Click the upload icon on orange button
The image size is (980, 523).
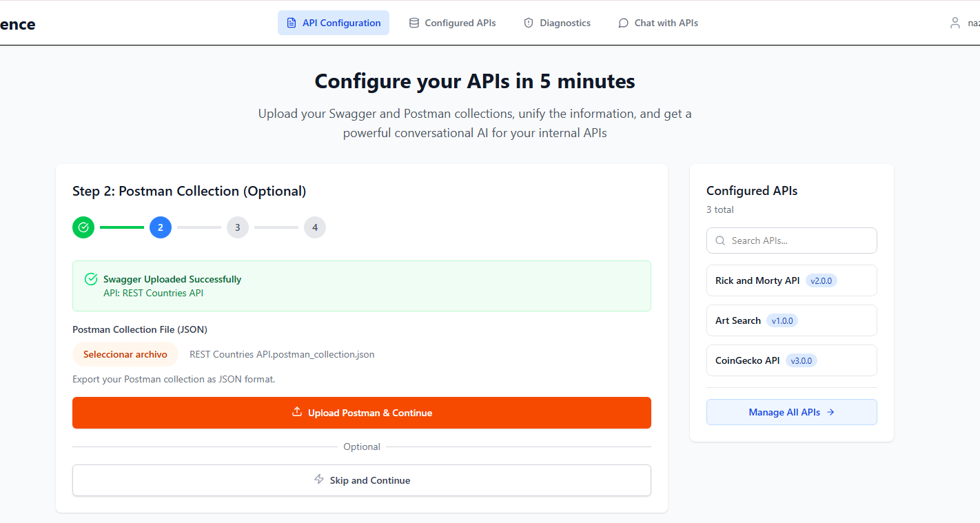(x=297, y=412)
